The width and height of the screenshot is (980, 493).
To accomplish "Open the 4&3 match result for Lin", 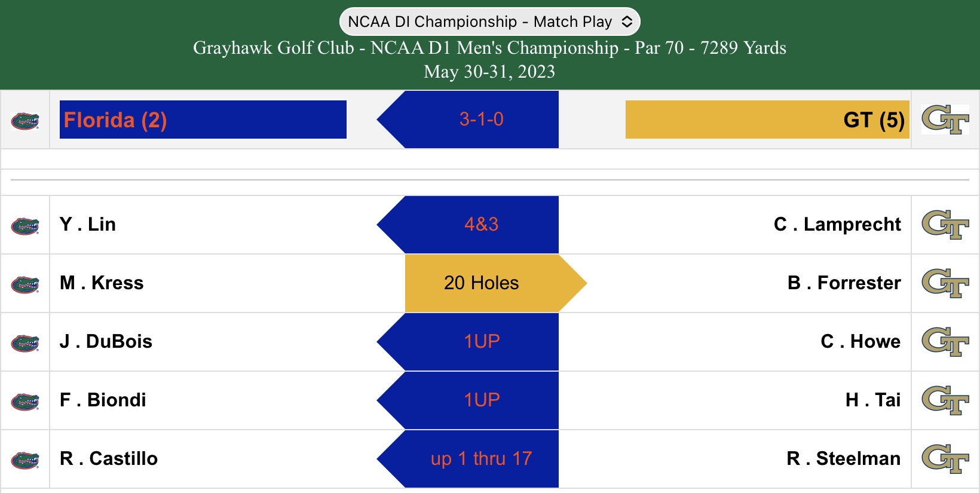I will 481,225.
